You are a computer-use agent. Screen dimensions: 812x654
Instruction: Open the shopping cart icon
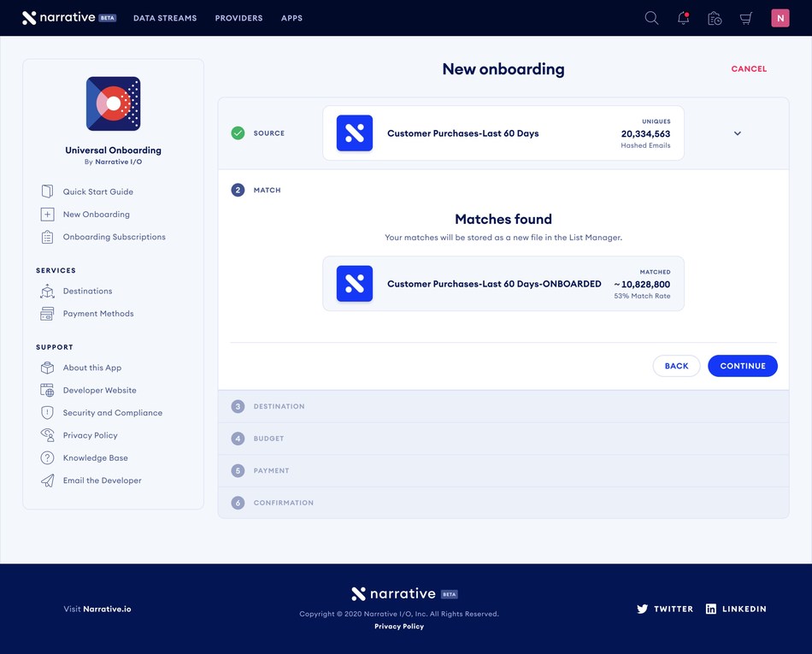[x=745, y=19]
